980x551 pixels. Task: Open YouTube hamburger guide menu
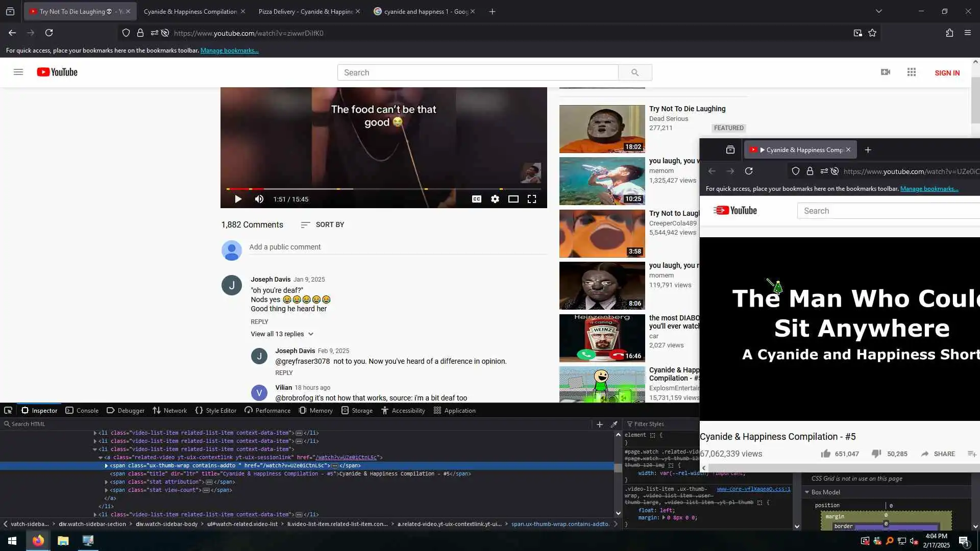tap(18, 72)
